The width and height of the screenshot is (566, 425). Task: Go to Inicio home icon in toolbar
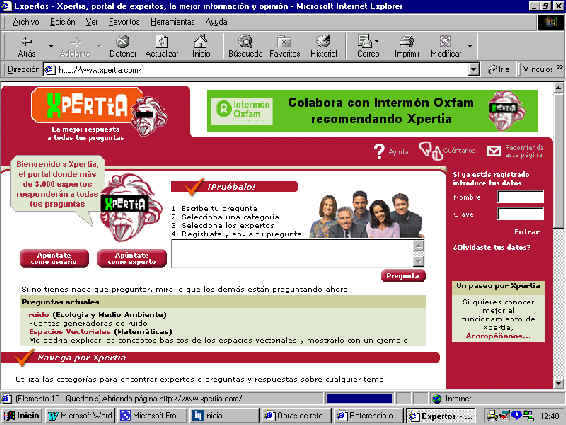click(x=200, y=42)
